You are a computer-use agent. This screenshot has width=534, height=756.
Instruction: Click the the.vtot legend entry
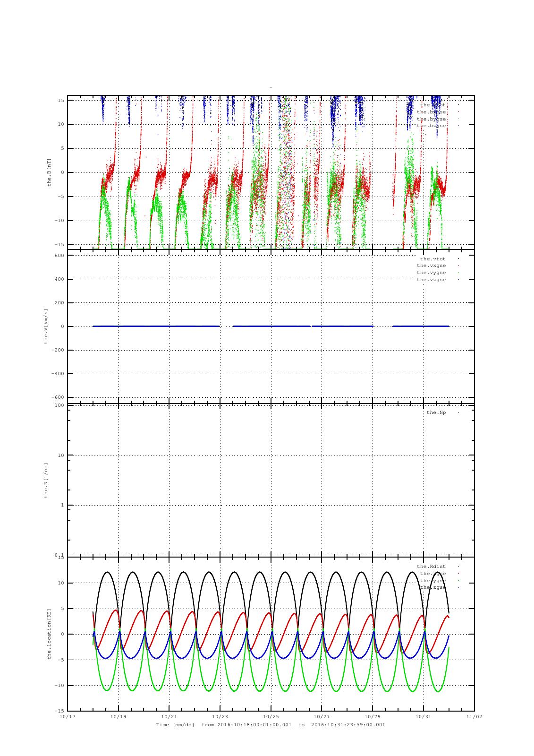coord(432,259)
